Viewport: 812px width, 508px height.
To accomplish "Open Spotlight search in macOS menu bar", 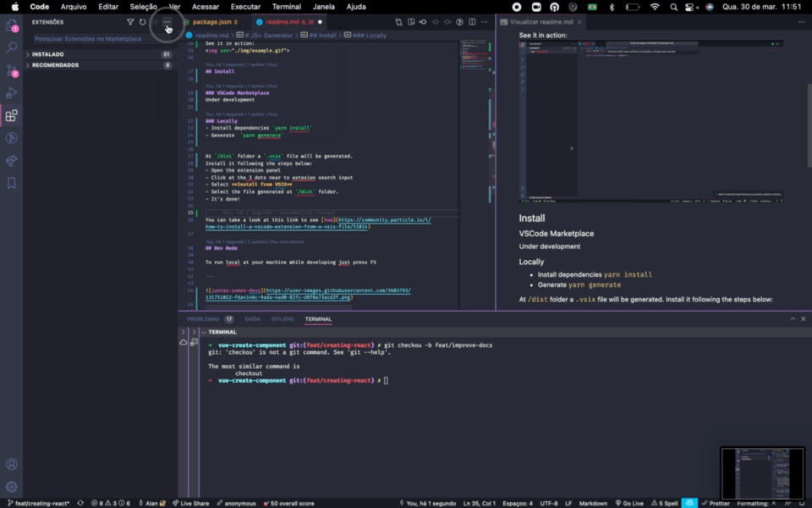I will coord(673,7).
